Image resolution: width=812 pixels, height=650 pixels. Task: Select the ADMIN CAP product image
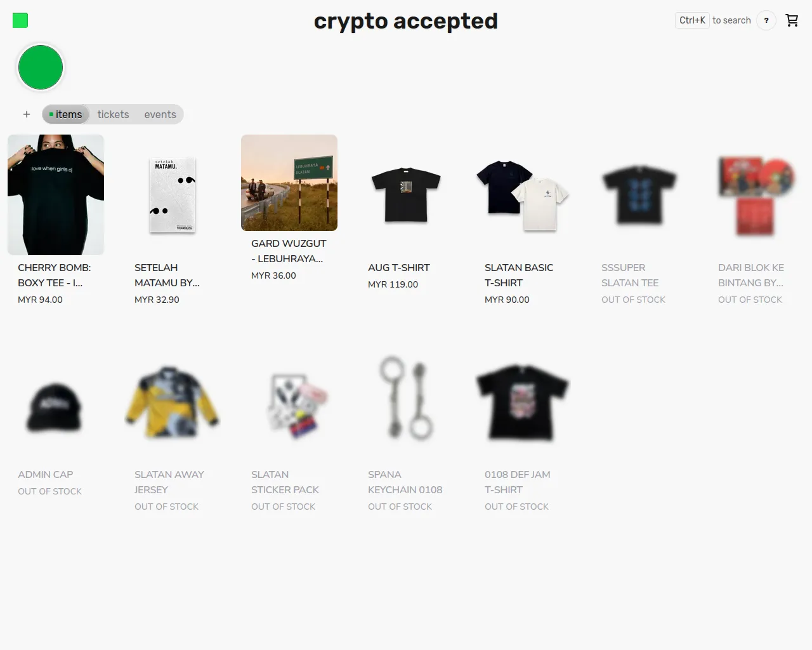tap(55, 408)
